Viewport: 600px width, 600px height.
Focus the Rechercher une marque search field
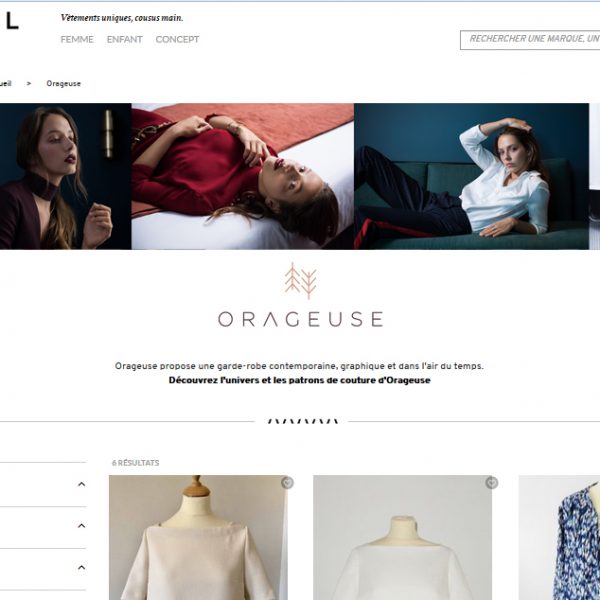tap(530, 40)
